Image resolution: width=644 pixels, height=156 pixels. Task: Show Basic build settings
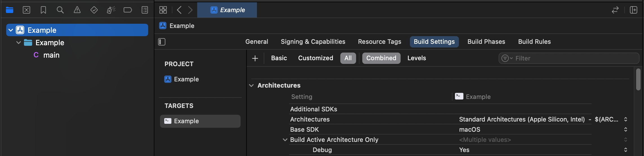tap(279, 58)
